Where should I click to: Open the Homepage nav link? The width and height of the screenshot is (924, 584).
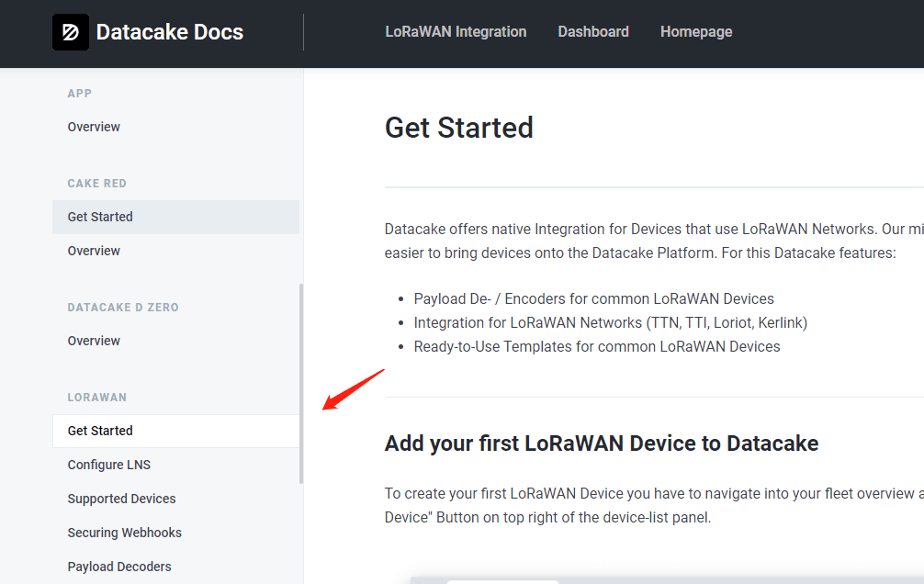[x=696, y=32]
